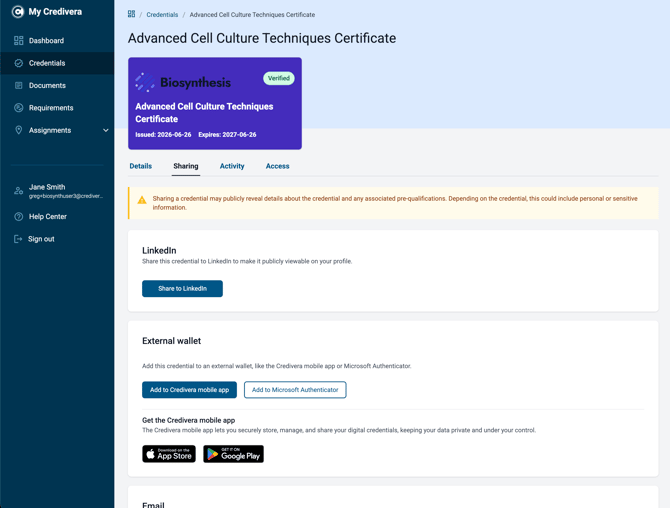Screen dimensions: 670x508
Task: Open Dashboard via its grid icon
Action: click(18, 41)
